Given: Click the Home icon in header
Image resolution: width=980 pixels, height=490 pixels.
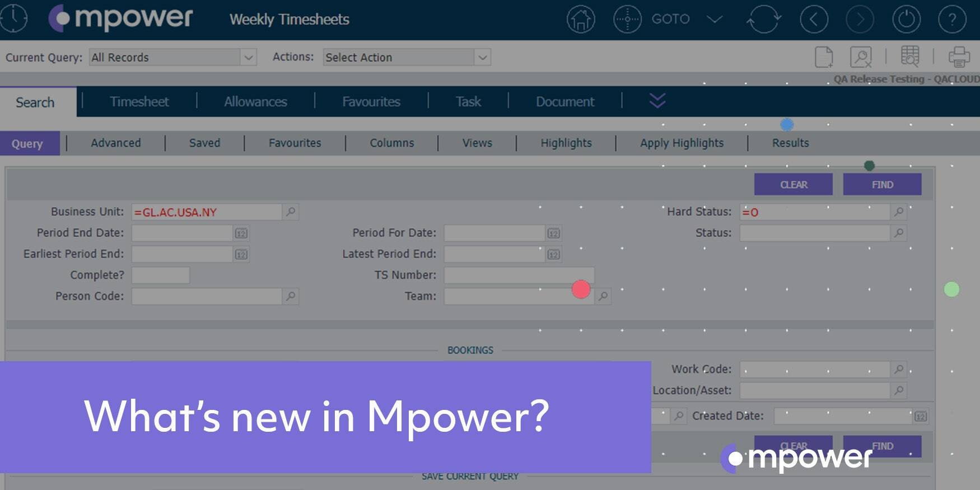Looking at the screenshot, I should point(581,20).
